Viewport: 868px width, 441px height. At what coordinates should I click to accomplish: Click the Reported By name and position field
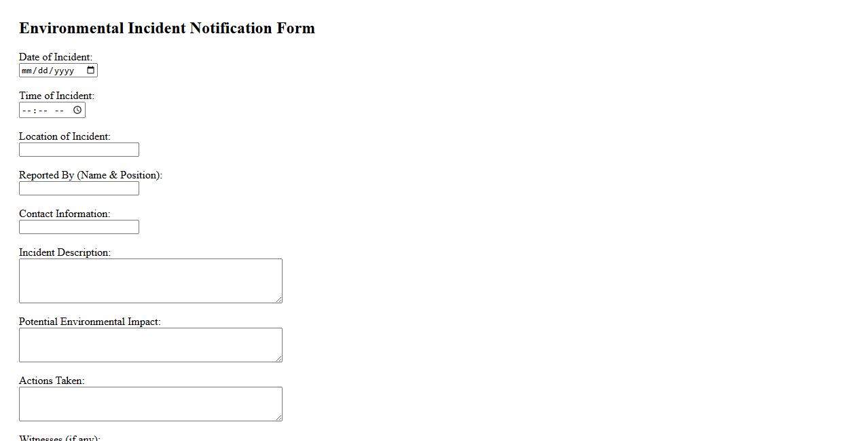tap(79, 189)
